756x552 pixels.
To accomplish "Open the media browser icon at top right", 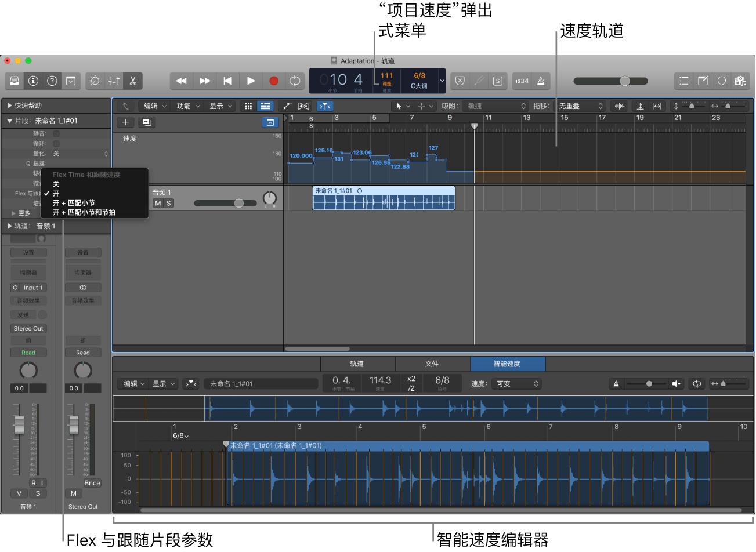I will point(741,81).
